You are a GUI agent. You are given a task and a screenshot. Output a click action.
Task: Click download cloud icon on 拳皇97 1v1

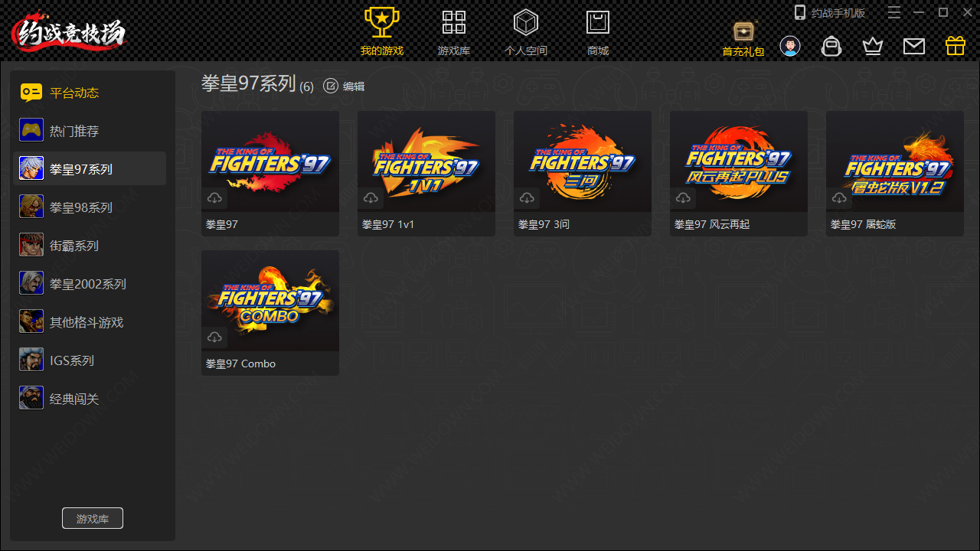(x=371, y=198)
